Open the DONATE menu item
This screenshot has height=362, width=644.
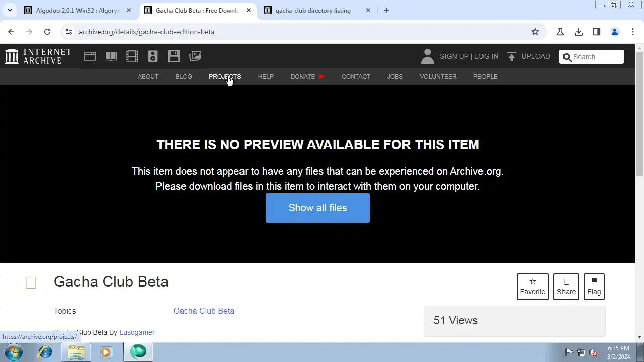pyautogui.click(x=307, y=77)
